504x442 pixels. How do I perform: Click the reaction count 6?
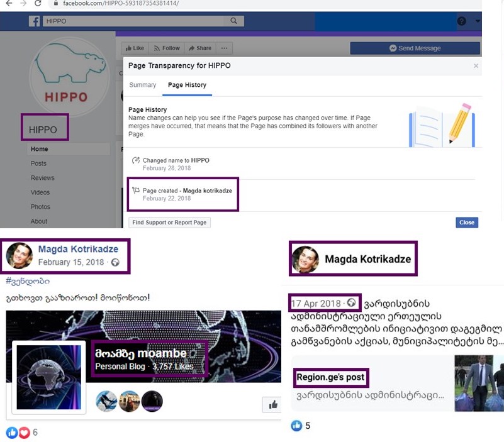coord(35,433)
